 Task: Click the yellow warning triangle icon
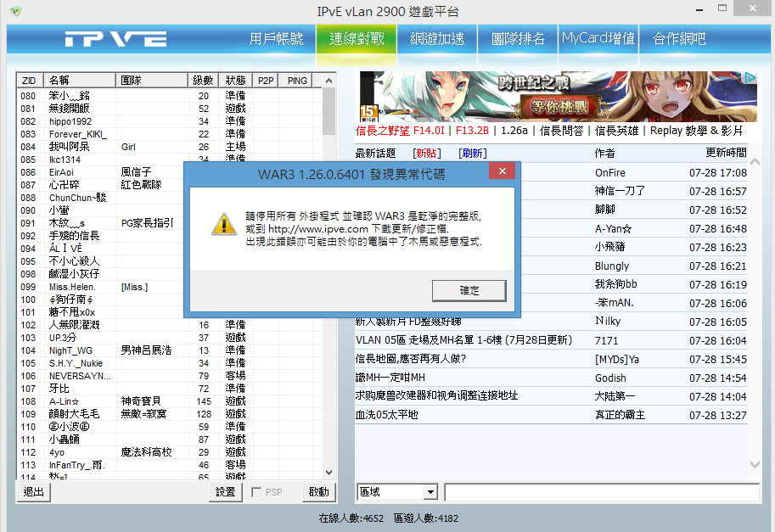(224, 224)
